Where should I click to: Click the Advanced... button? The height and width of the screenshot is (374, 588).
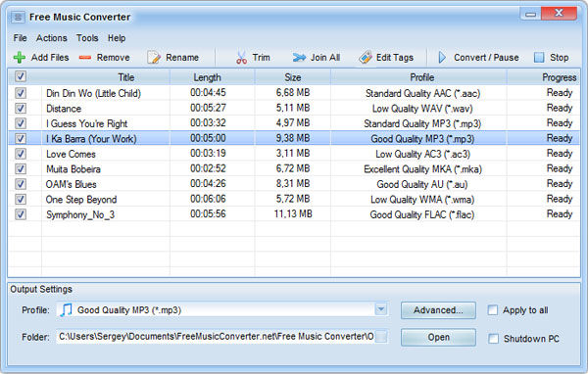click(x=438, y=310)
